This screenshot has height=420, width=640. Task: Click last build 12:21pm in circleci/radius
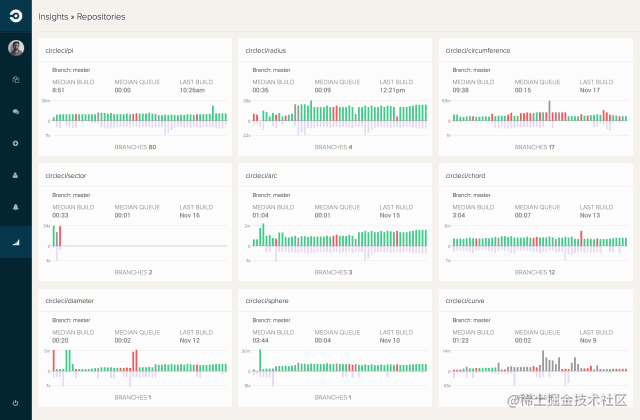pyautogui.click(x=392, y=90)
